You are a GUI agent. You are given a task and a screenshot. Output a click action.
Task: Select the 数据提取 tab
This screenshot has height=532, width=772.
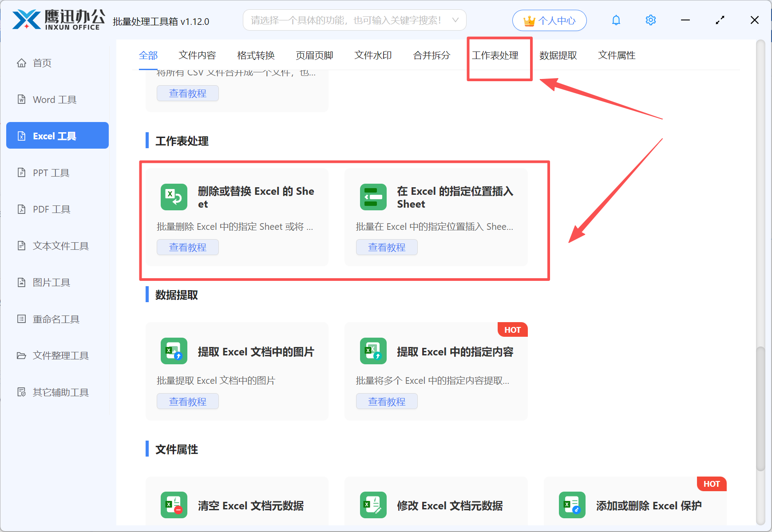point(558,55)
